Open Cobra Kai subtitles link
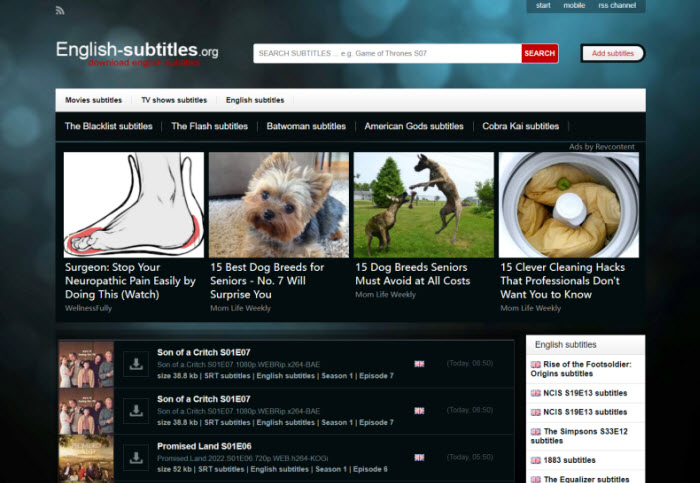 point(521,126)
